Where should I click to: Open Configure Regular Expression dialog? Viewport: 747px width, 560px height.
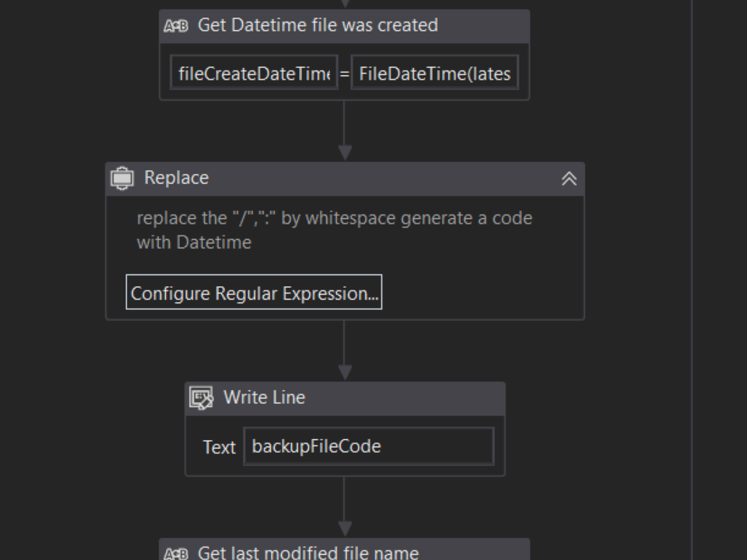[x=254, y=292]
